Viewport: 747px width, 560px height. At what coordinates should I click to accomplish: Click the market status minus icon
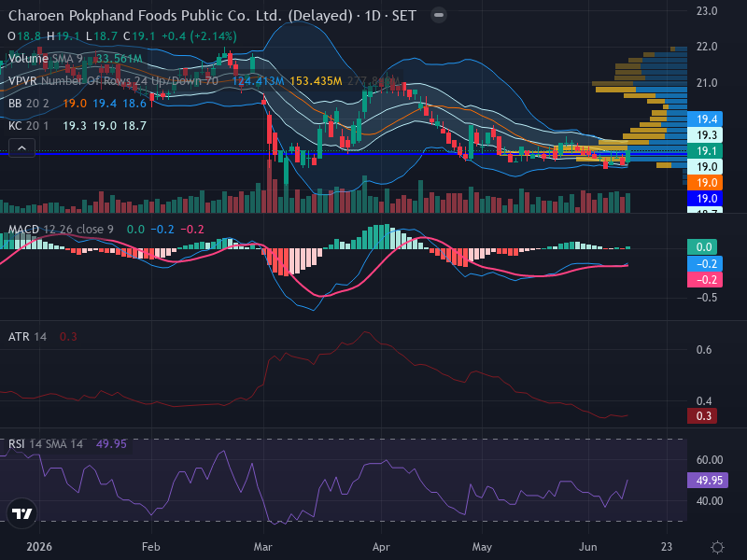click(x=438, y=15)
